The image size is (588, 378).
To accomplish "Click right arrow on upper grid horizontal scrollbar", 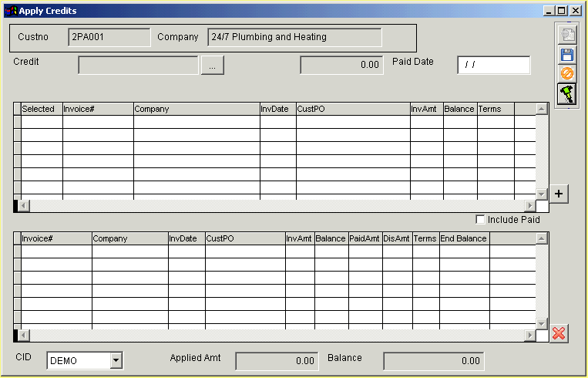I will click(x=529, y=206).
